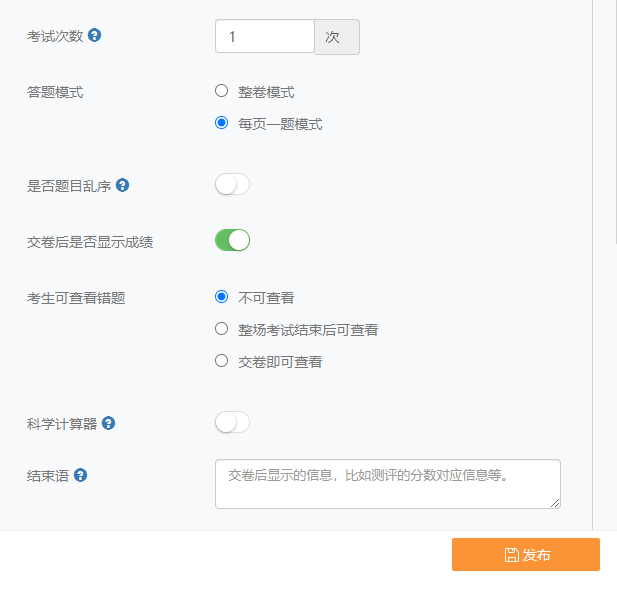This screenshot has width=617, height=593.
Task: Click help icon next to 科学计算器
Action: [108, 423]
